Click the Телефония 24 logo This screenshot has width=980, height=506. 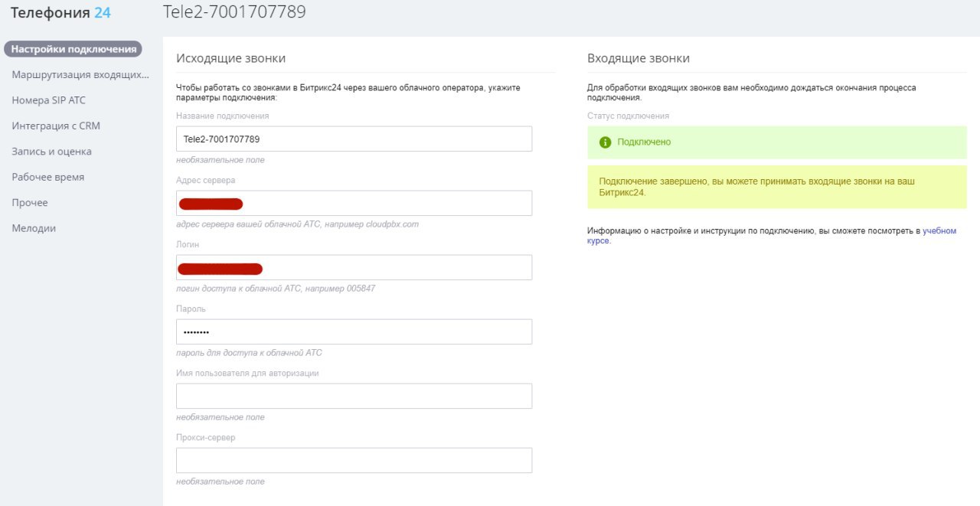point(61,12)
